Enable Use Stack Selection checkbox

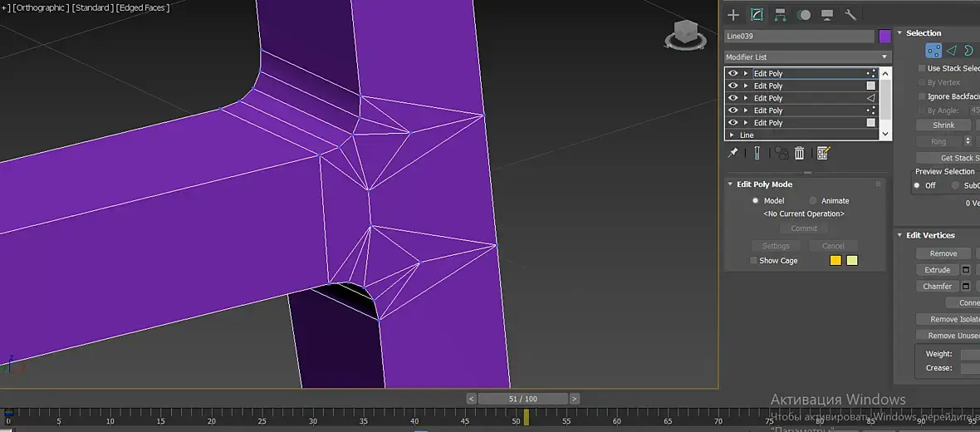(x=922, y=68)
